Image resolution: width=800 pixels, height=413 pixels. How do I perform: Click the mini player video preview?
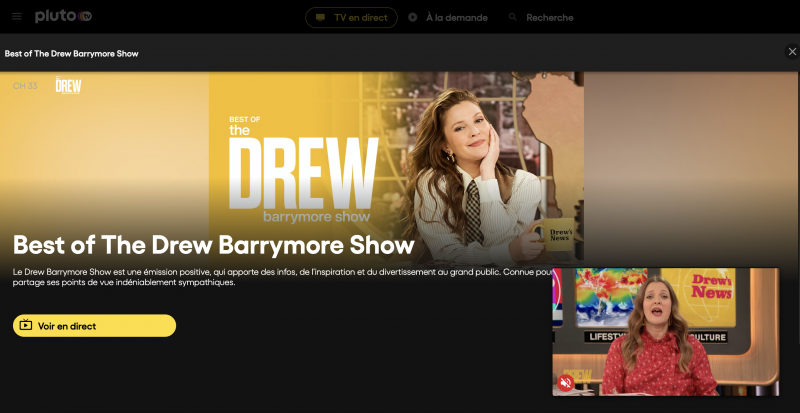coord(665,332)
